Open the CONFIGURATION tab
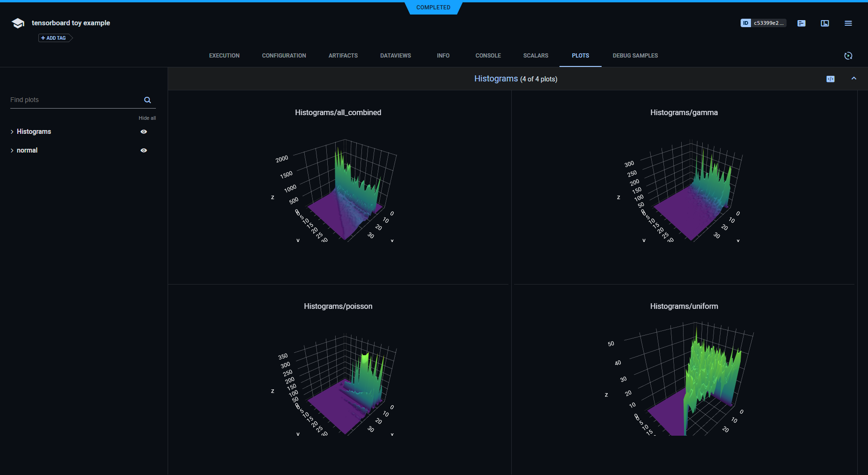868x475 pixels. [284, 56]
